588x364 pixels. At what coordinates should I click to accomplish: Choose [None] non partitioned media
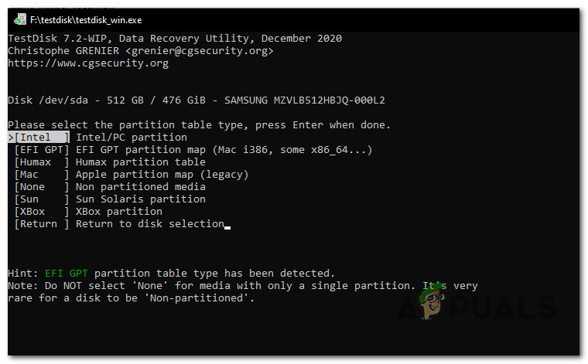click(41, 187)
